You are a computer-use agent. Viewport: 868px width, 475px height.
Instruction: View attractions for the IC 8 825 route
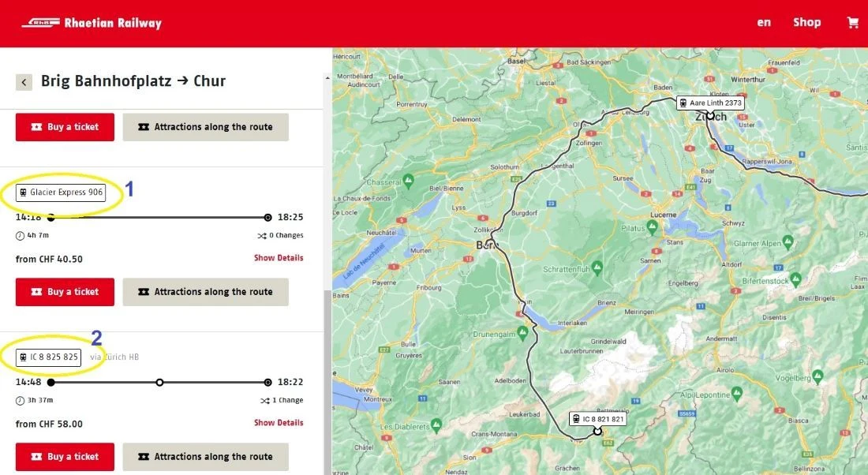[x=205, y=457]
